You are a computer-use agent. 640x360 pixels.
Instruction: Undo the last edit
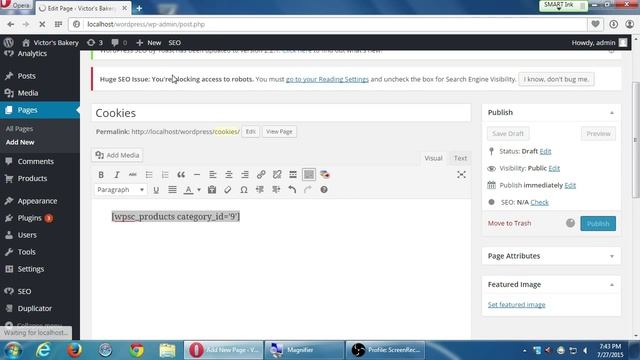point(292,190)
